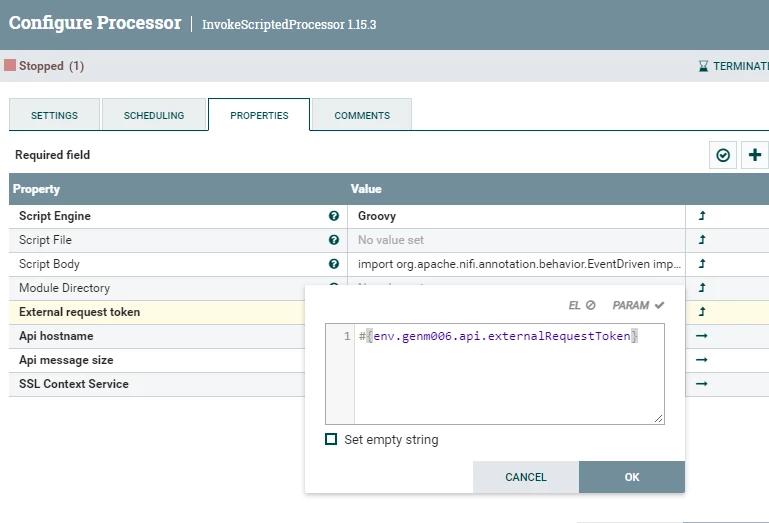Click the PARAM supported indicator
This screenshot has width=769, height=523.
point(638,305)
